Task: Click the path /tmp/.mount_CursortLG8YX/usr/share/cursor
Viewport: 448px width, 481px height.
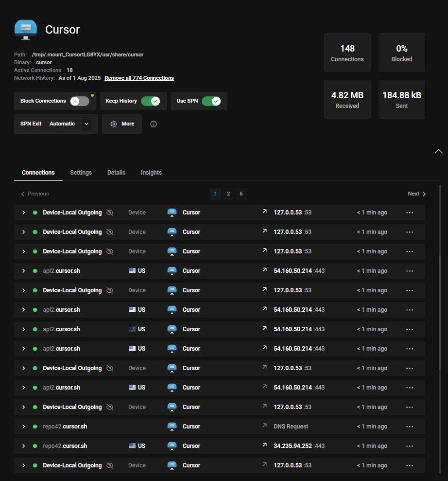Action: coord(87,54)
